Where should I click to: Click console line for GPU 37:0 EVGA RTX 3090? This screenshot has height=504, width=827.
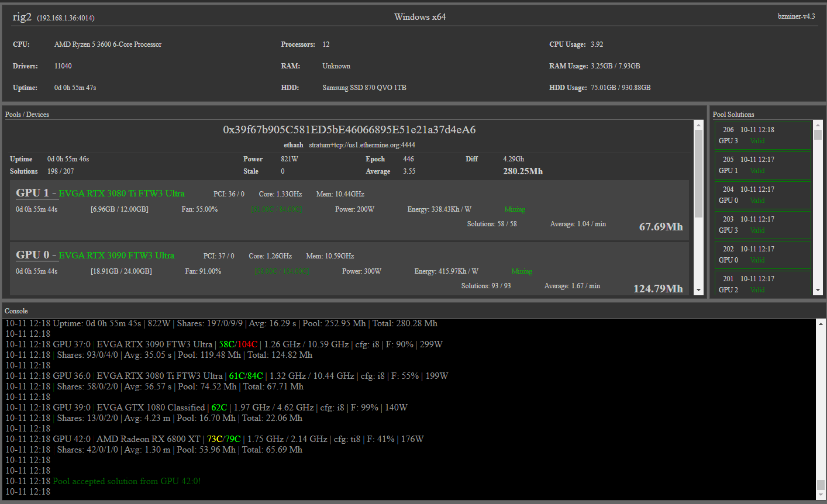point(224,344)
